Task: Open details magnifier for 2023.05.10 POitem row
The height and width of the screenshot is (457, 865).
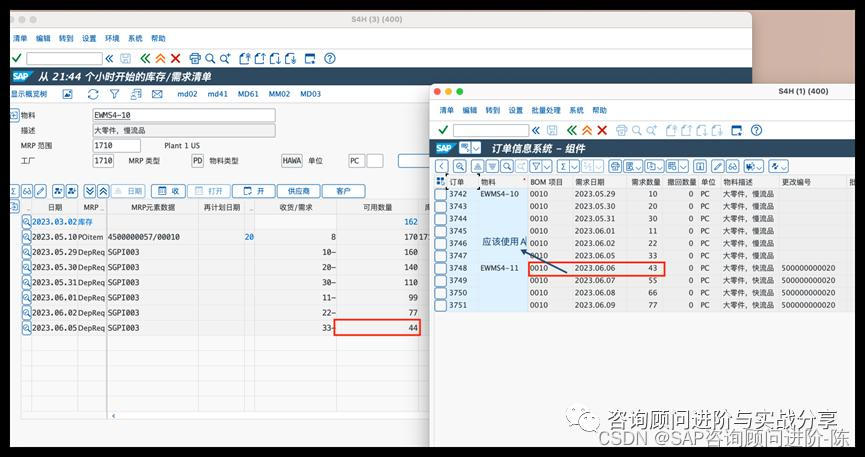Action: (26, 237)
